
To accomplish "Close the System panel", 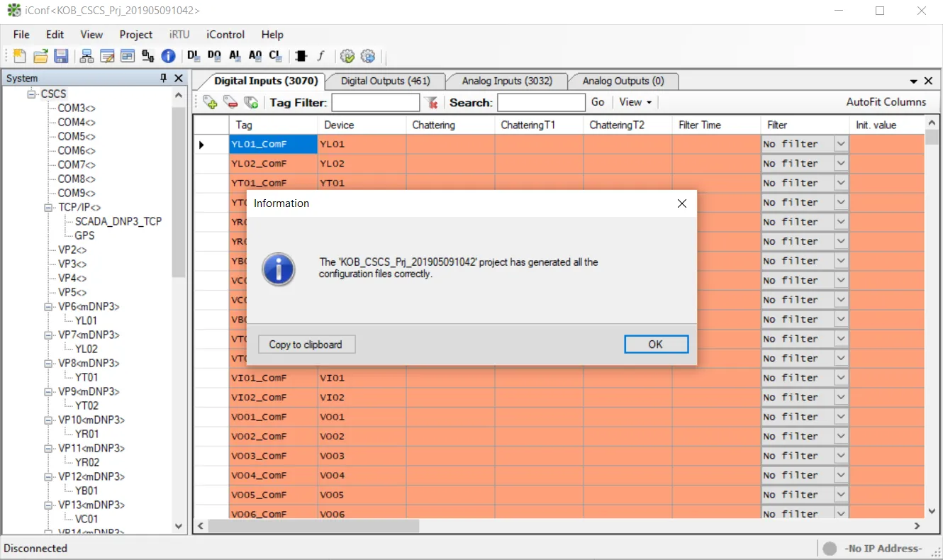I will coord(179,78).
